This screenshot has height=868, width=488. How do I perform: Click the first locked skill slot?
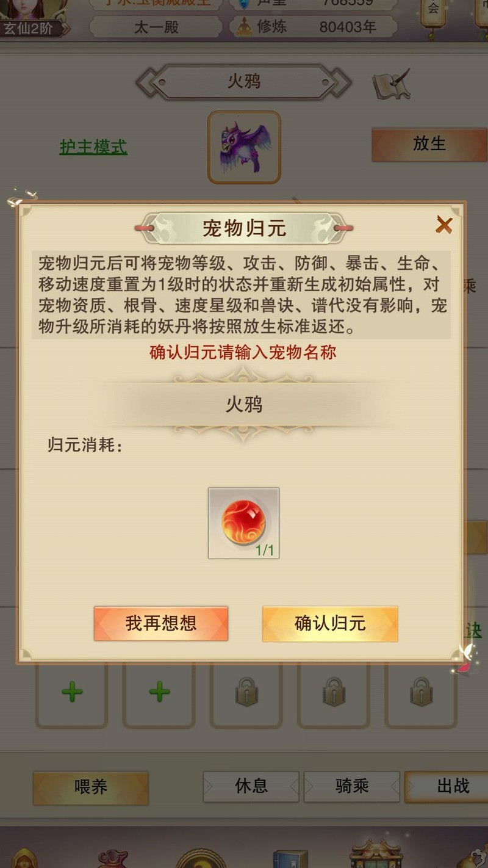(246, 692)
